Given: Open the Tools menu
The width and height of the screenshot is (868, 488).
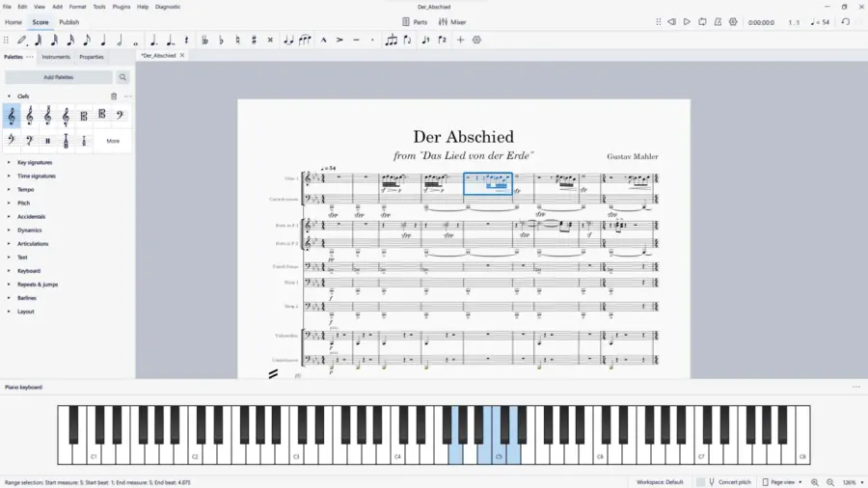Looking at the screenshot, I should [99, 7].
